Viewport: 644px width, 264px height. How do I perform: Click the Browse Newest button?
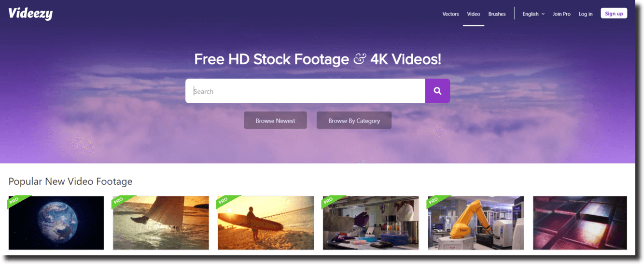point(275,121)
